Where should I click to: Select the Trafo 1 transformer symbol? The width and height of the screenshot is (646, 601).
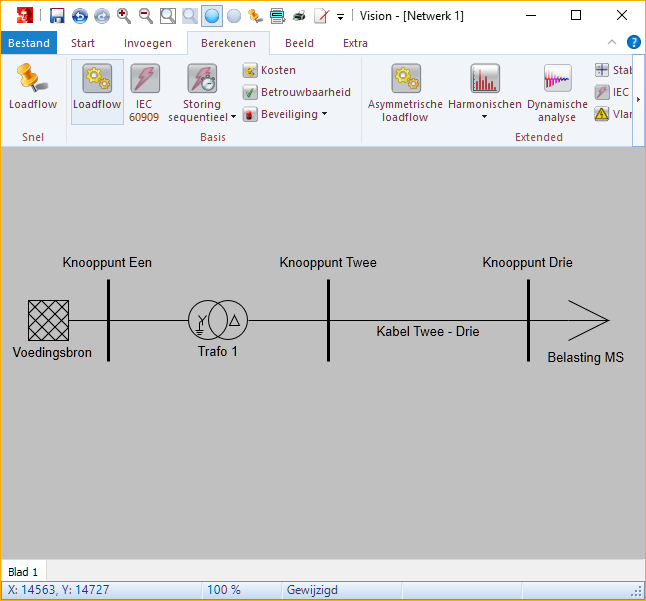[218, 321]
